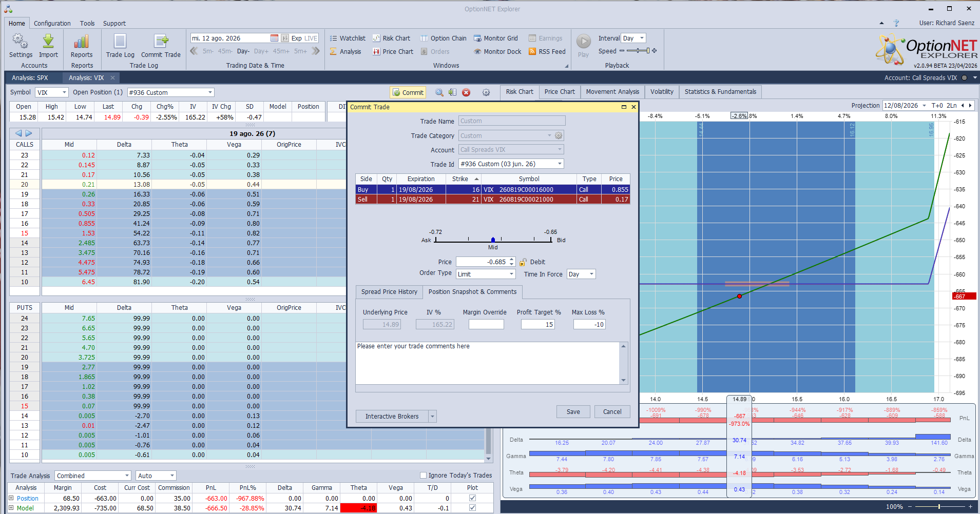Viewport: 980px width, 514px height.
Task: Click the help icon next to User name
Action: tap(896, 23)
